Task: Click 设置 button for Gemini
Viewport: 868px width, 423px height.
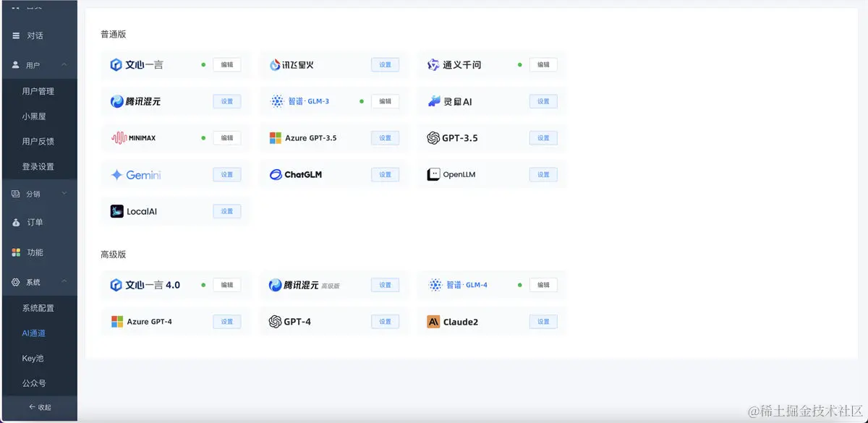Action: (227, 174)
